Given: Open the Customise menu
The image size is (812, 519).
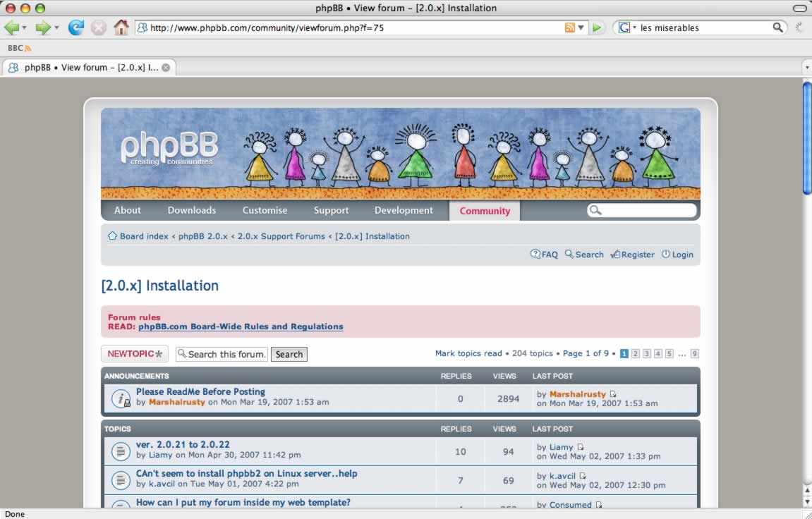Looking at the screenshot, I should [x=265, y=210].
